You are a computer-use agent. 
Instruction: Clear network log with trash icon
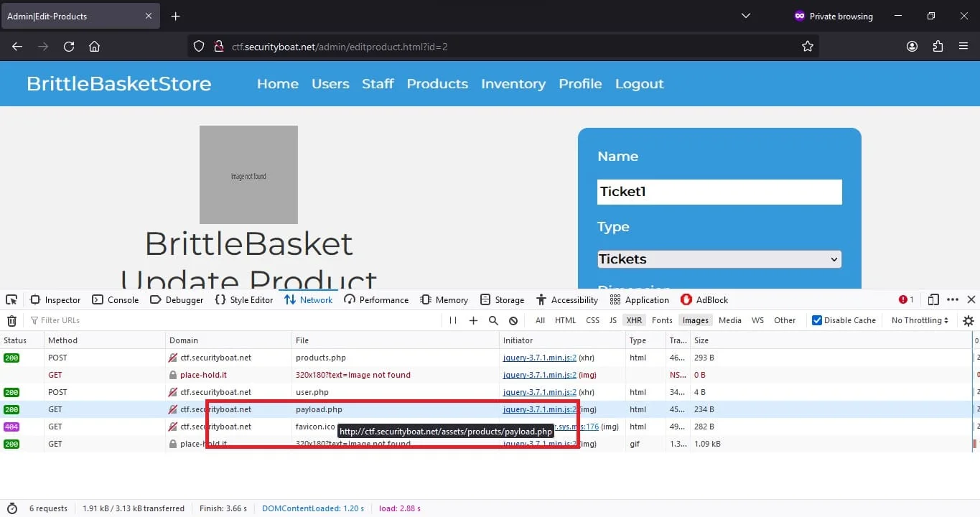(x=11, y=320)
